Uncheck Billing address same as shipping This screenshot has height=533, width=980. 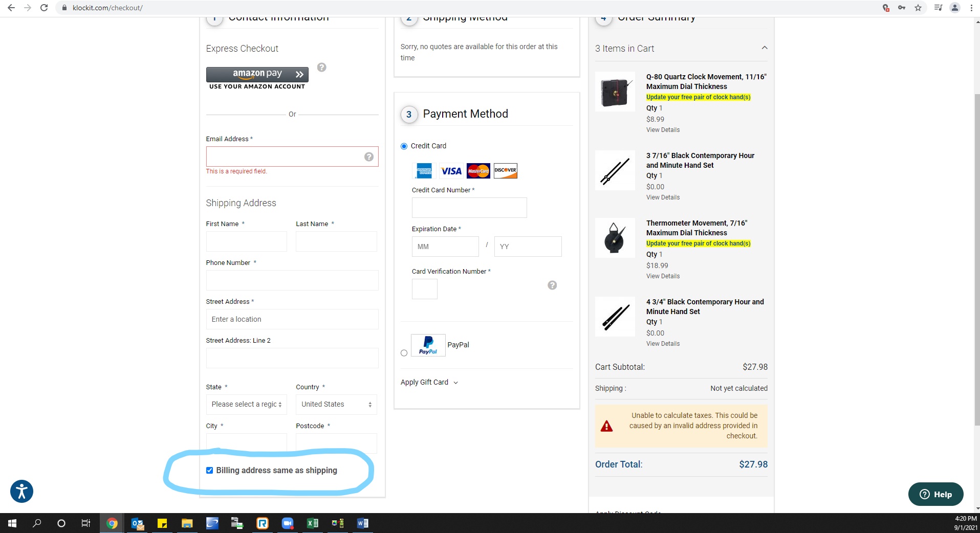pos(209,470)
